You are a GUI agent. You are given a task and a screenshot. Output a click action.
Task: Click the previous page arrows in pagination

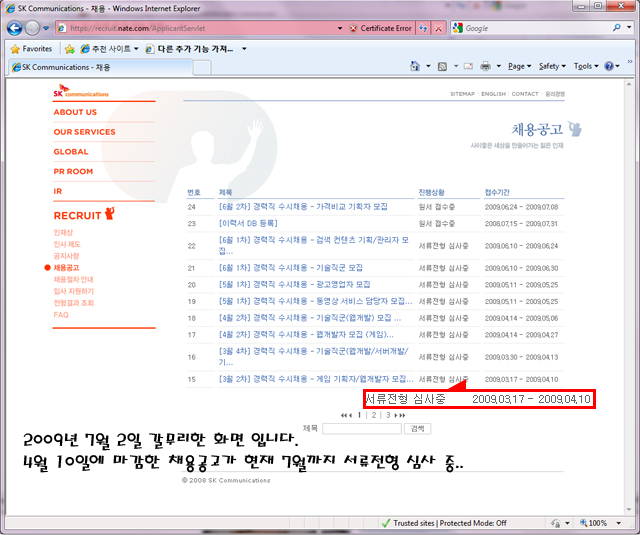(x=347, y=415)
